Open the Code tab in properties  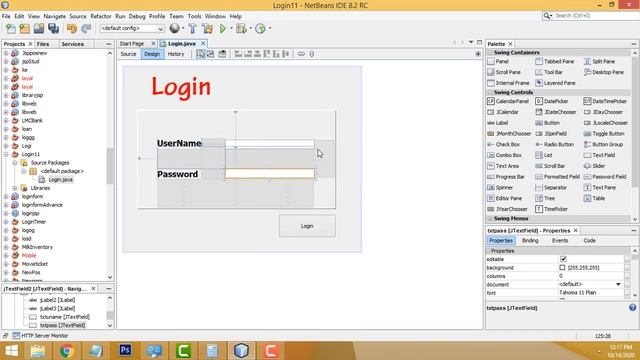point(589,241)
